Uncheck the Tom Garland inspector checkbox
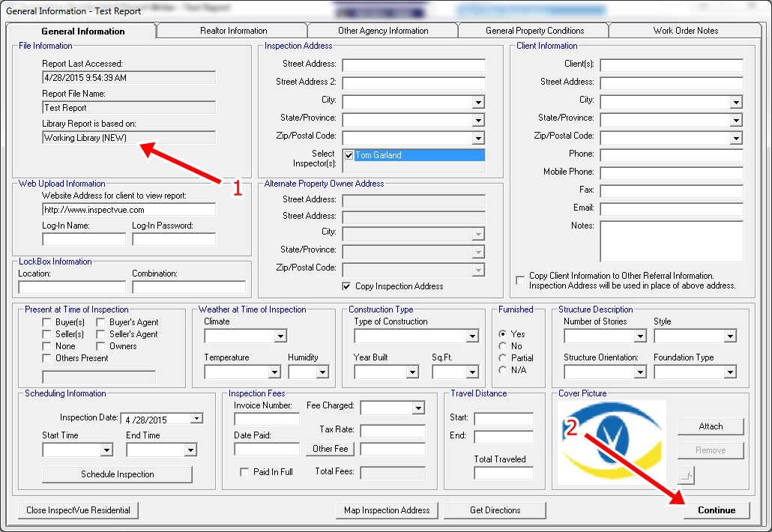Viewport: 772px width, 532px height. (349, 155)
